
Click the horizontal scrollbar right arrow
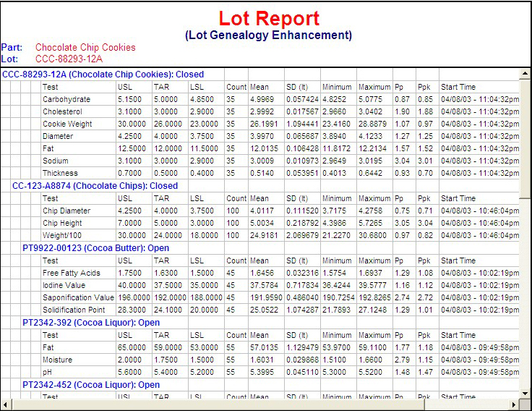[514, 404]
